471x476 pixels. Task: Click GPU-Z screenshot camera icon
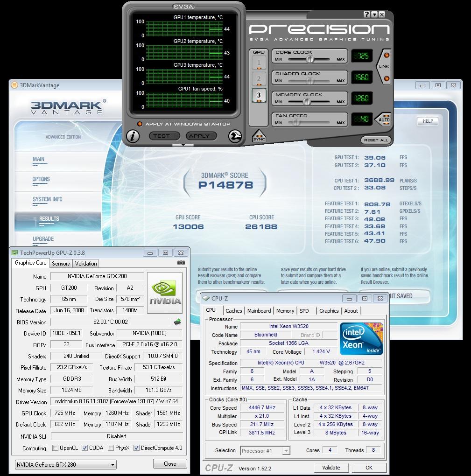[x=181, y=263]
